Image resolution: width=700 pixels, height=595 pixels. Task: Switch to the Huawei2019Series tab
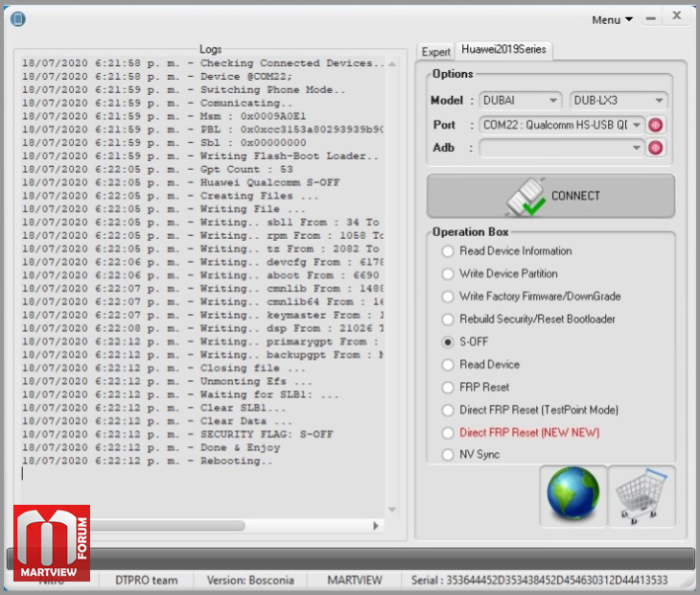(x=503, y=49)
